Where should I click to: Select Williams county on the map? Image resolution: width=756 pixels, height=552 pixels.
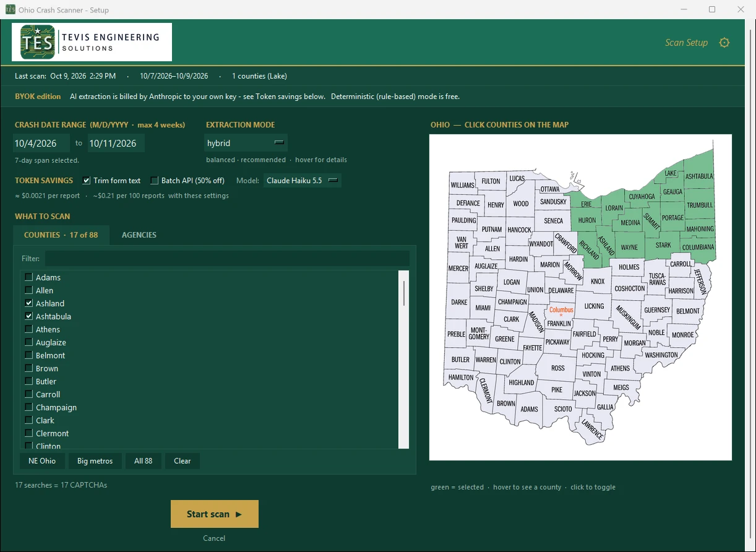[462, 185]
